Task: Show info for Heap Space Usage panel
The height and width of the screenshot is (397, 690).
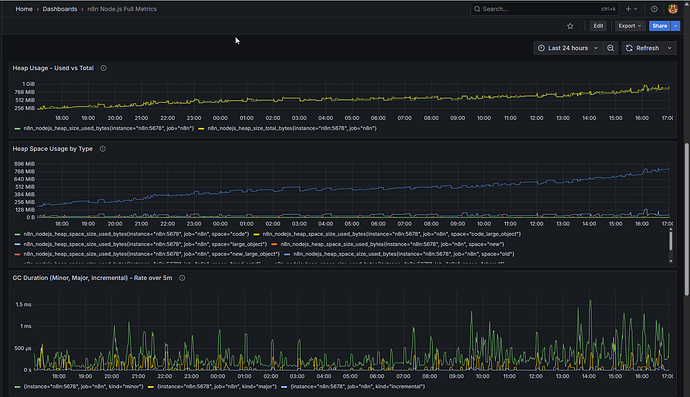Action: (x=103, y=149)
